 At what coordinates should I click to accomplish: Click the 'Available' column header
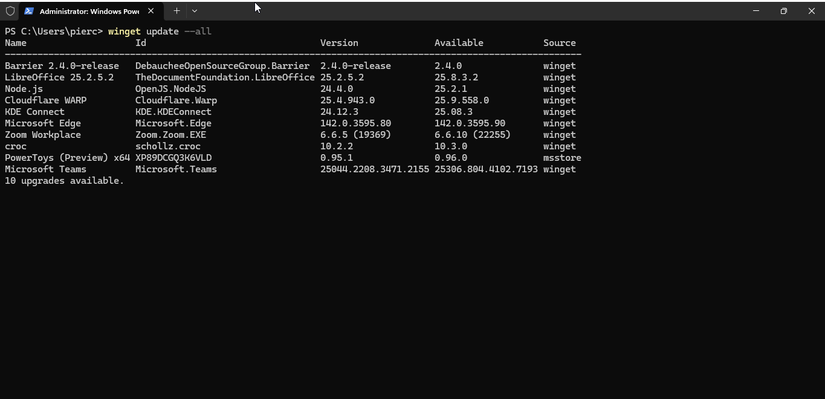click(x=459, y=43)
